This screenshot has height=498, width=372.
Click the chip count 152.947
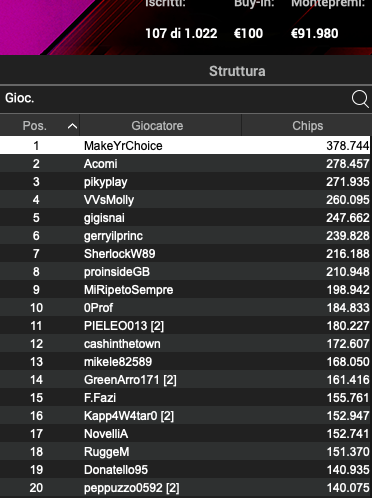pos(348,415)
